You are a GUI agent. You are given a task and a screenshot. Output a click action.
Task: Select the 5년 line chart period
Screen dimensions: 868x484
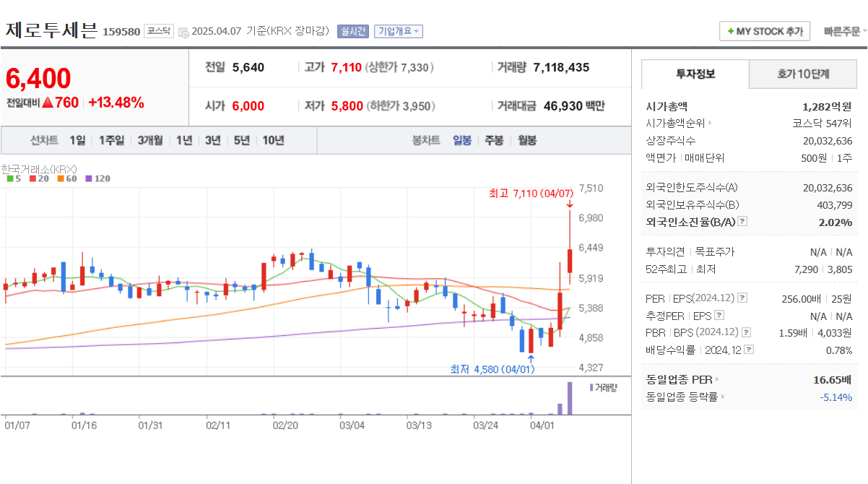[x=241, y=140]
